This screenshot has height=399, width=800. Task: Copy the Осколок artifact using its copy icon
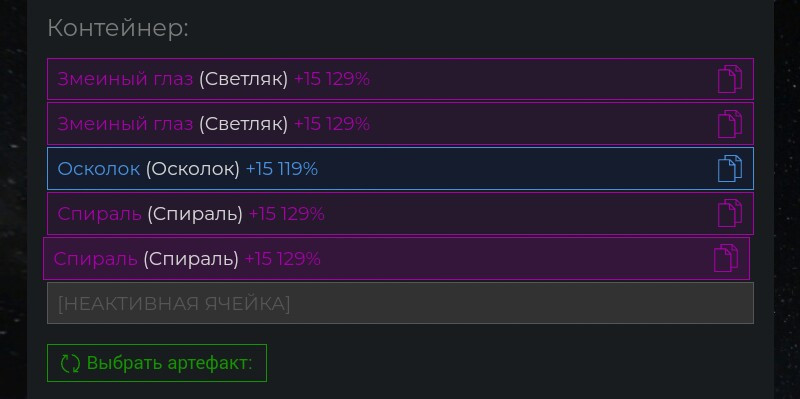(730, 168)
